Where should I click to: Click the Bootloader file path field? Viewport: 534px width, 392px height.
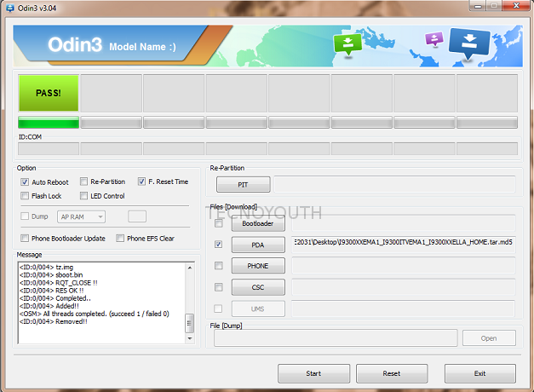404,223
